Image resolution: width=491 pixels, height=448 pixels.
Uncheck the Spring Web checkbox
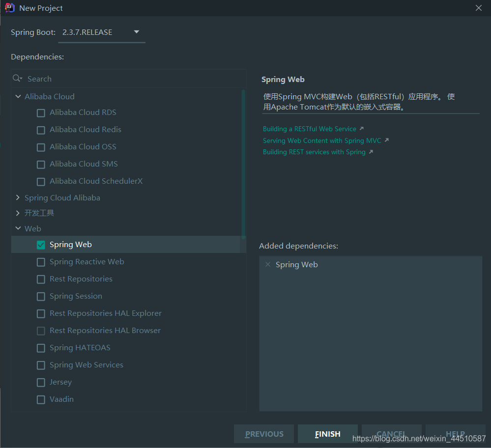pyautogui.click(x=41, y=245)
